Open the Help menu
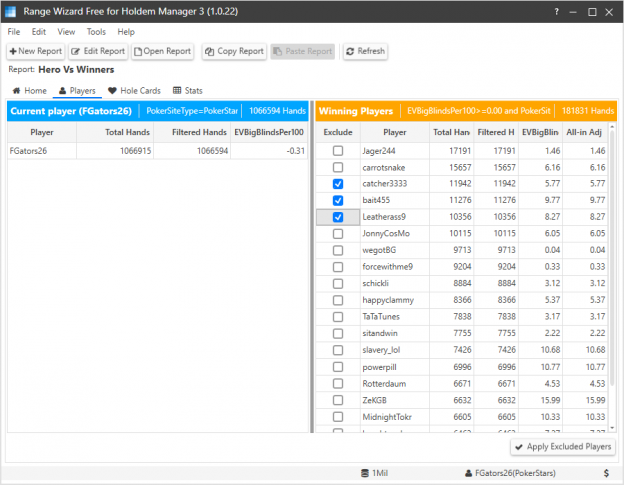Viewport: 624px width, 485px height. (x=126, y=32)
